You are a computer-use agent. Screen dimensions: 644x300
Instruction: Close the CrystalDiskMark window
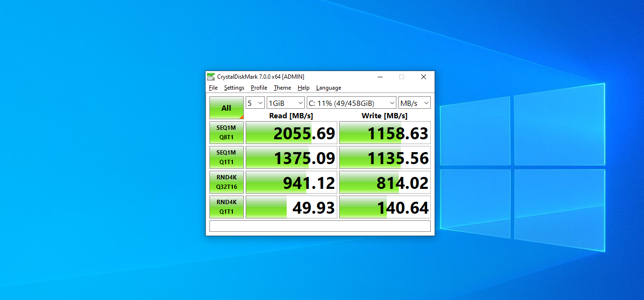coord(424,77)
